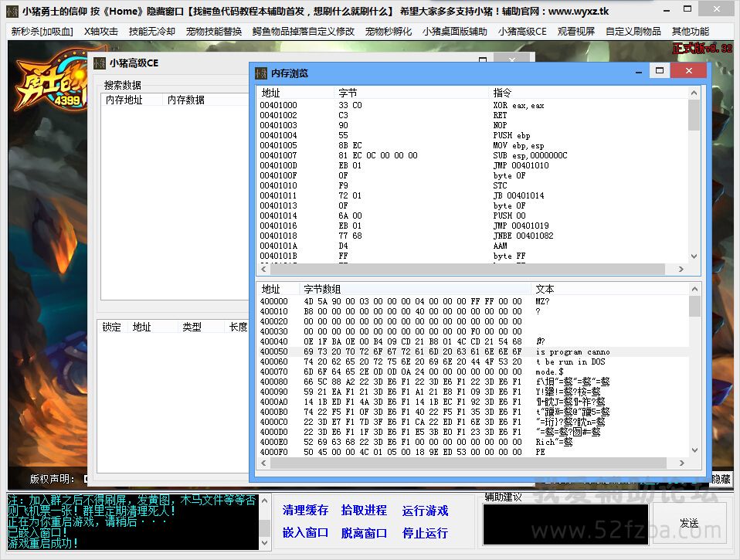Viewport: 740px width, 560px height.
Task: Minimize the 内存浏览 memory browser window
Action: [637, 71]
